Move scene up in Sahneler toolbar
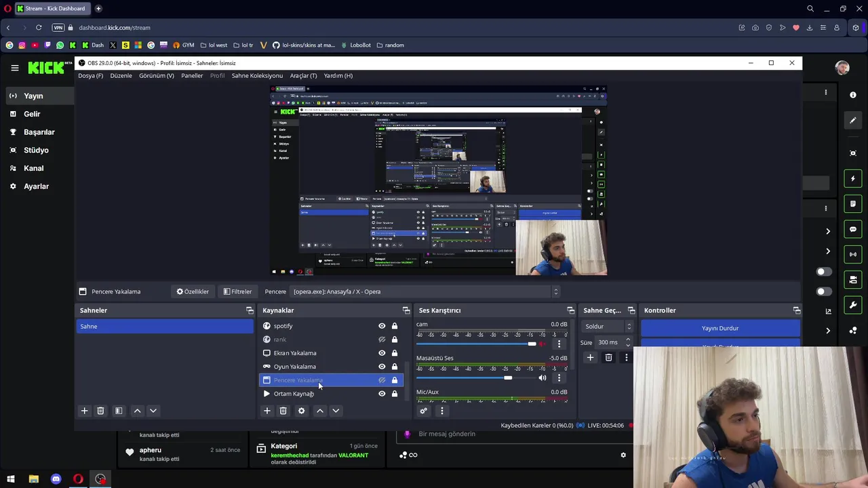The width and height of the screenshot is (868, 488). pos(137,411)
